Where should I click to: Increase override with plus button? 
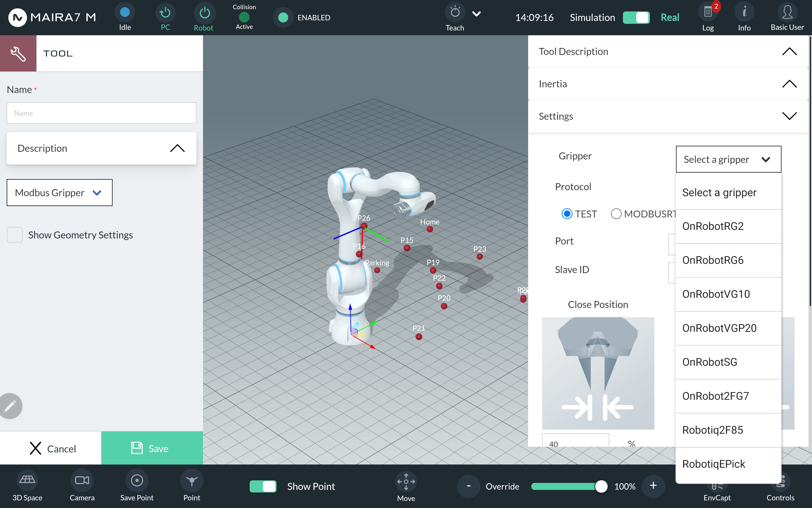click(x=653, y=486)
